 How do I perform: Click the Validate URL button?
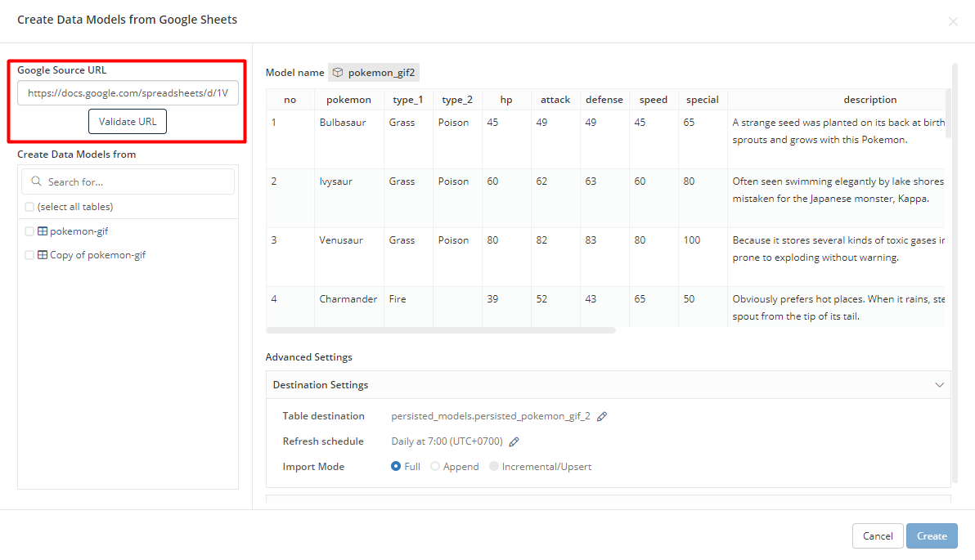click(128, 121)
